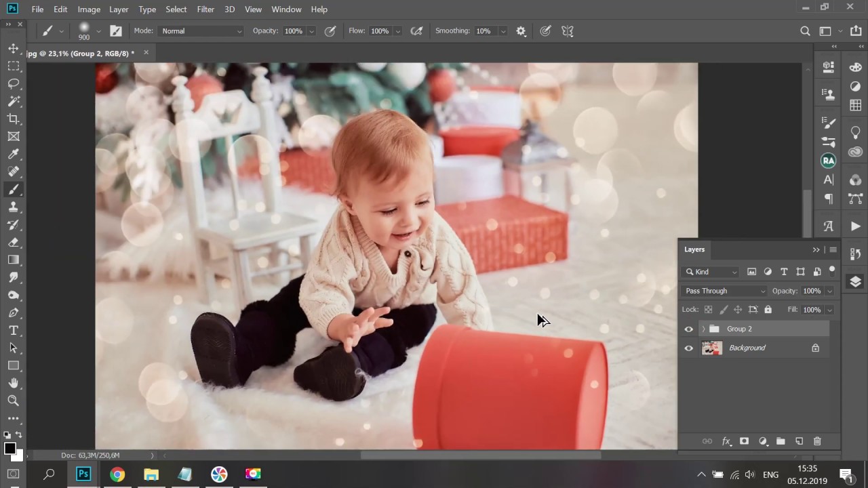Open layer filter Kind dropdown

[x=711, y=272]
